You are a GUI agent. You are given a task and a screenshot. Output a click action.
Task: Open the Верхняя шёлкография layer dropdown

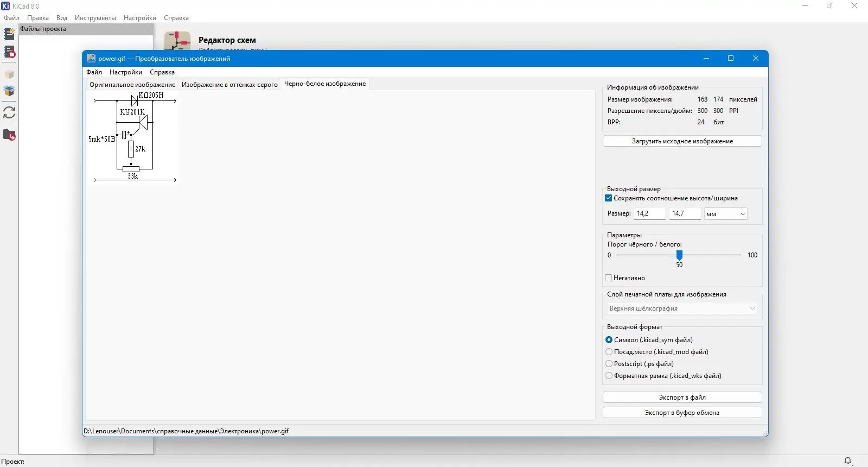(x=682, y=308)
